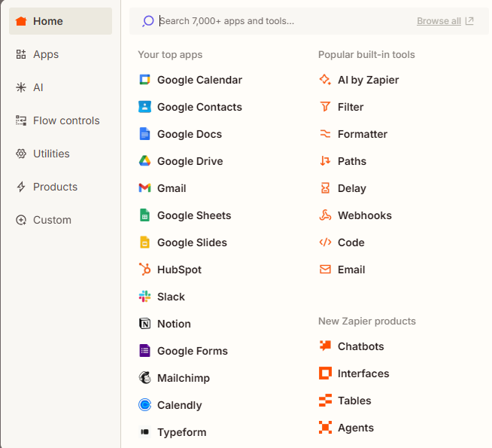The height and width of the screenshot is (448, 492).
Task: Click the Google Calendar icon
Action: coord(144,80)
